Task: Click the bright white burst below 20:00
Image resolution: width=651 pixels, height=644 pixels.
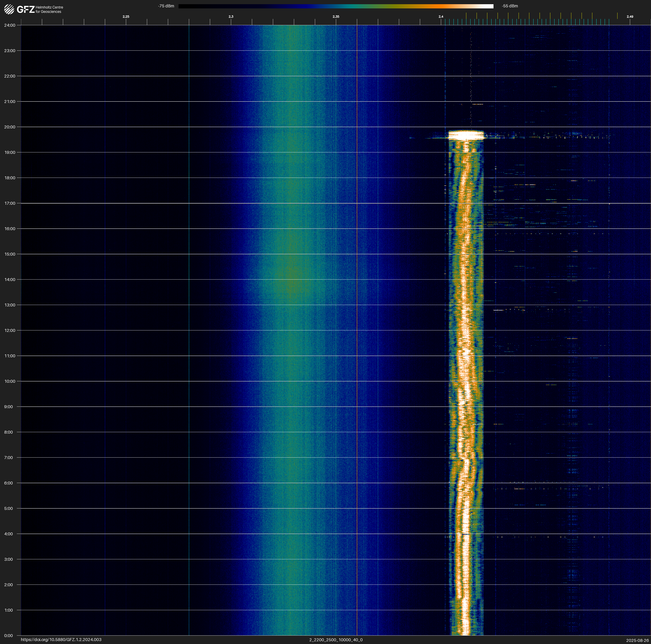Action: [466, 135]
